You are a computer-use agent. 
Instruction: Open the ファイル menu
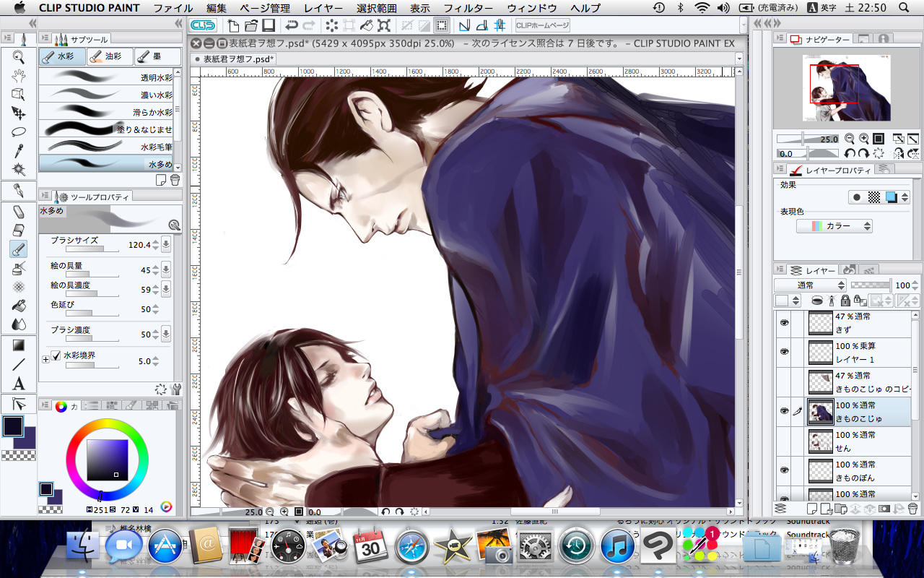[x=173, y=8]
